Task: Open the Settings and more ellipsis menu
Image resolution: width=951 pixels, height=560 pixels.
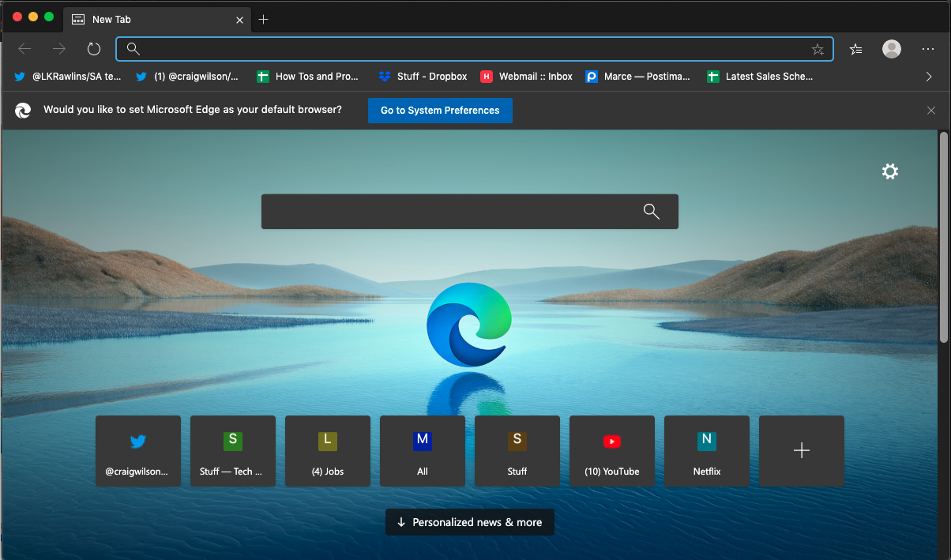Action: point(928,49)
